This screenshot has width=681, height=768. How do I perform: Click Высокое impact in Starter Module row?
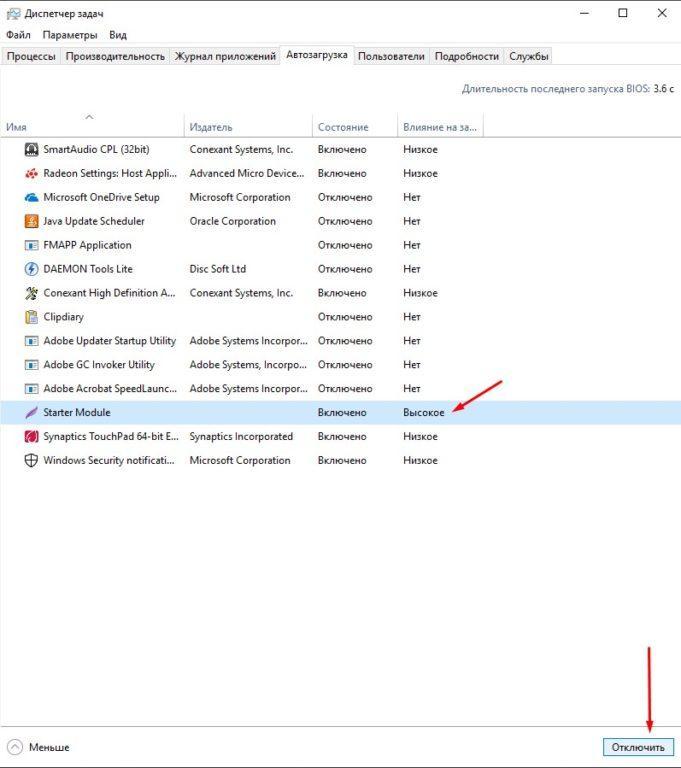pos(424,412)
